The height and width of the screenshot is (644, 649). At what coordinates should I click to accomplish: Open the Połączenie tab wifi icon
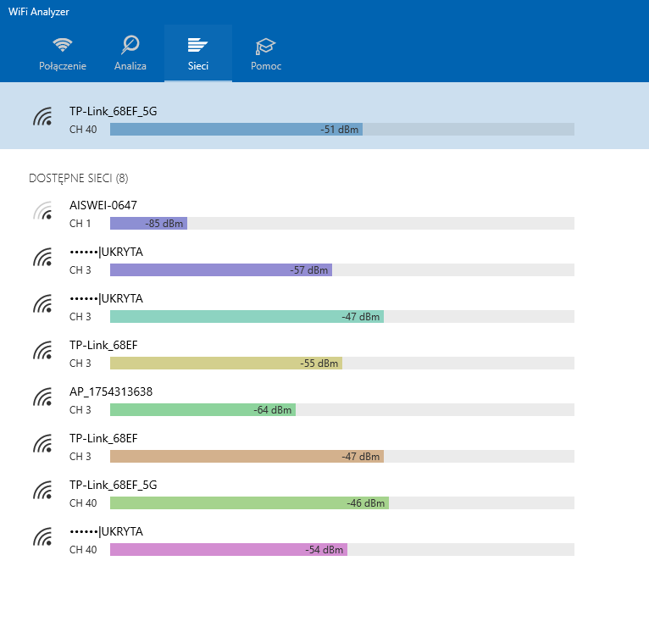[x=63, y=44]
